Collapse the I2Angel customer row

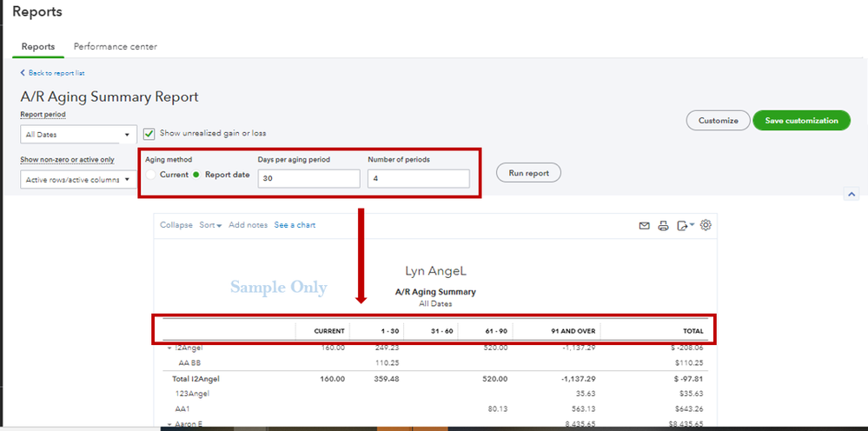click(169, 348)
